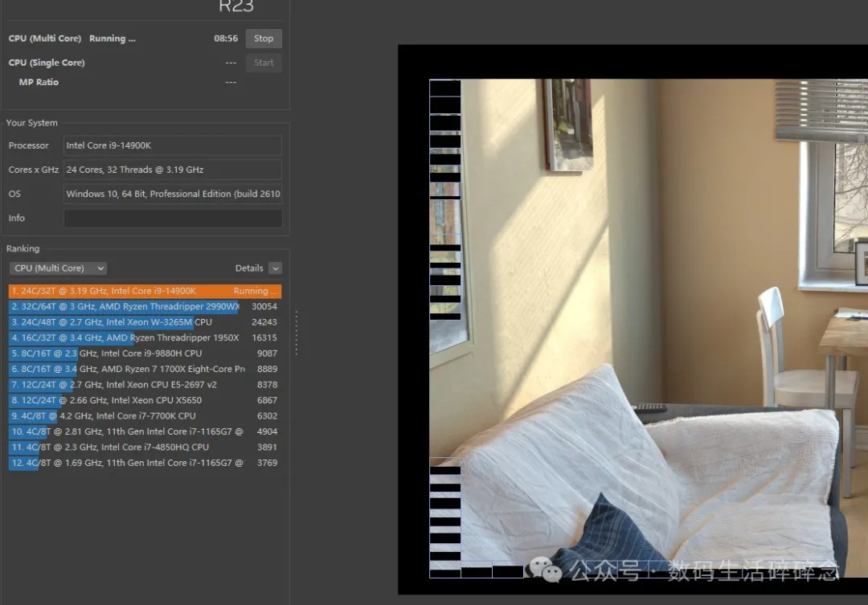The height and width of the screenshot is (605, 868).
Task: Select ranking row Xeon CPU E5-2697 v2
Action: click(145, 384)
